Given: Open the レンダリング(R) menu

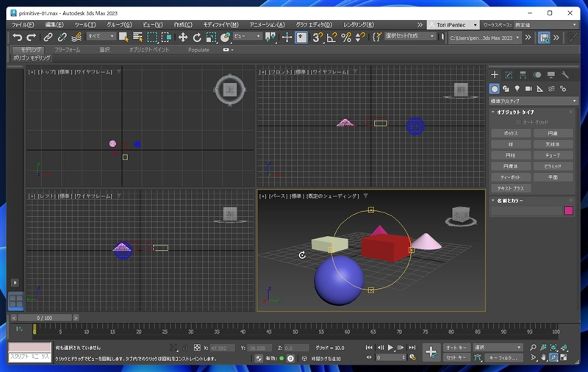Looking at the screenshot, I should (359, 25).
